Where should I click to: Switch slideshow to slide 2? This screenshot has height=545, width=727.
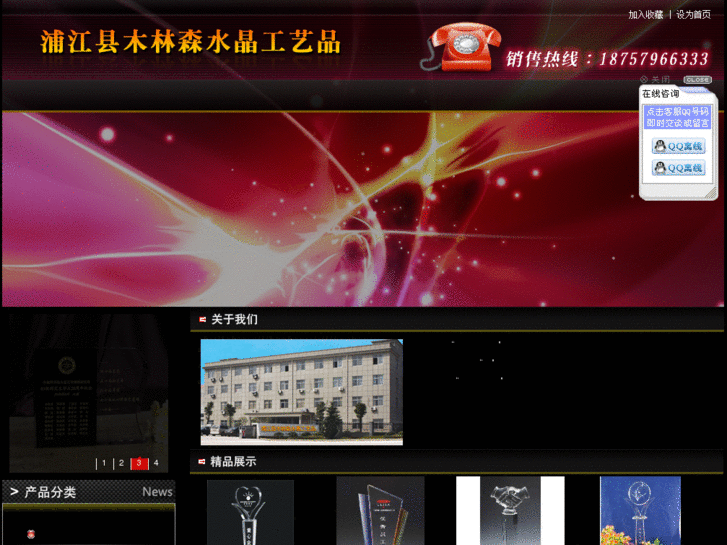[x=121, y=463]
